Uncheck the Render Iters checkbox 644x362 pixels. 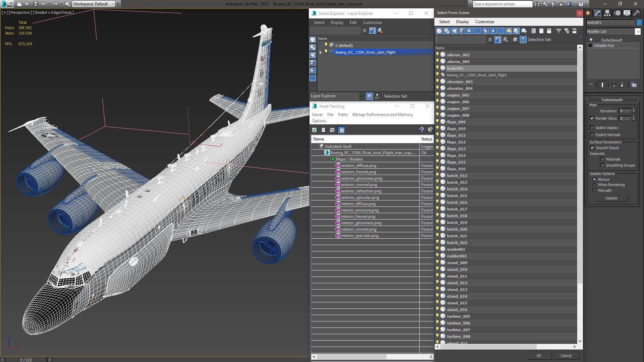pyautogui.click(x=592, y=118)
